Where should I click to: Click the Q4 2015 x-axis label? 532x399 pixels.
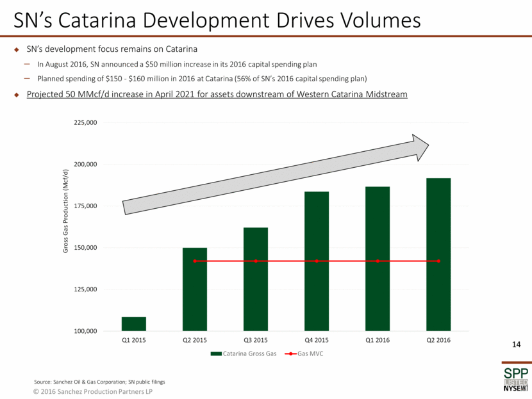[x=317, y=339]
